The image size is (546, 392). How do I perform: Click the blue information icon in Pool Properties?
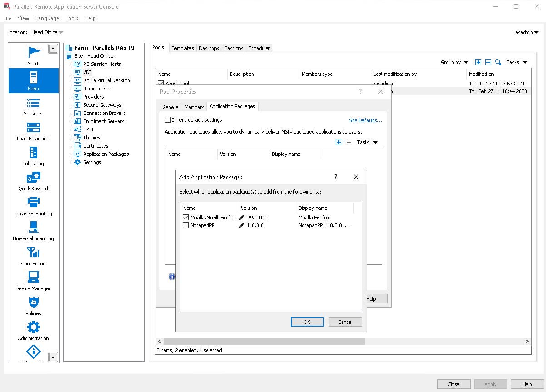tap(172, 276)
